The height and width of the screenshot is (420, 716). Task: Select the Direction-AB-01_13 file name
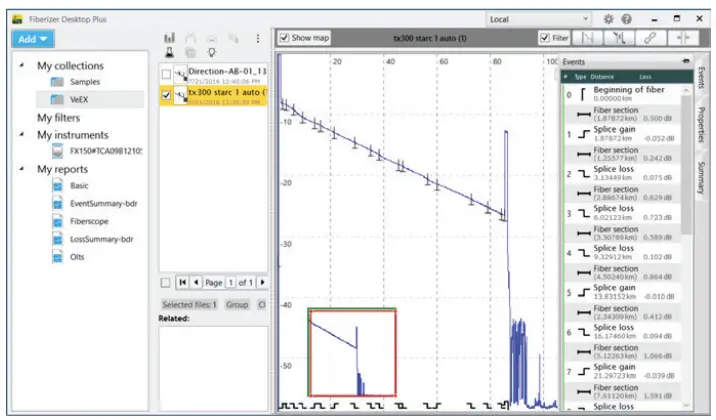coord(227,71)
